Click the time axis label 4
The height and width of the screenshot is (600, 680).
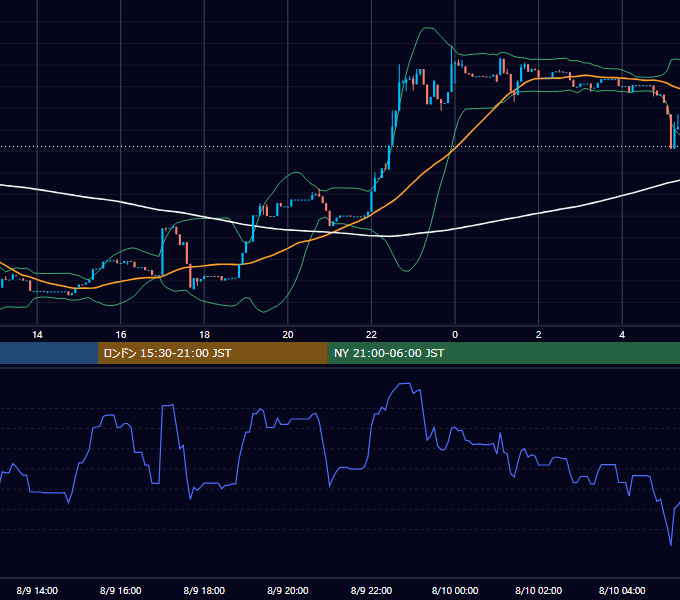point(622,335)
